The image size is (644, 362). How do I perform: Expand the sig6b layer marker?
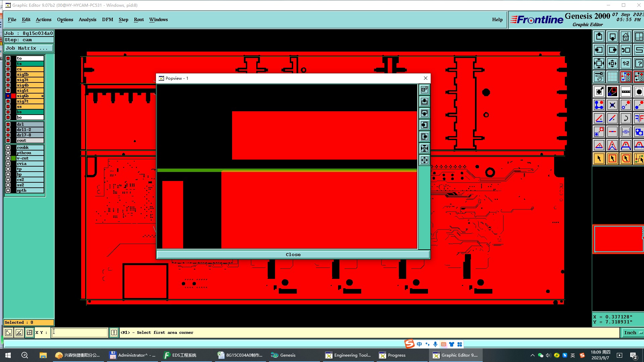click(42, 96)
